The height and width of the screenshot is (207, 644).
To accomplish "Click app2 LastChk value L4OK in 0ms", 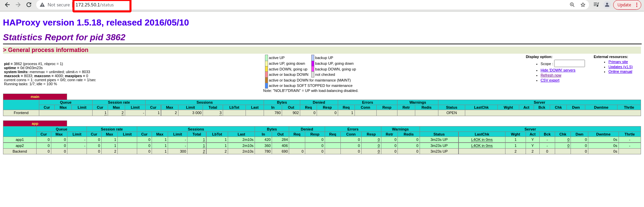I will 482,146.
